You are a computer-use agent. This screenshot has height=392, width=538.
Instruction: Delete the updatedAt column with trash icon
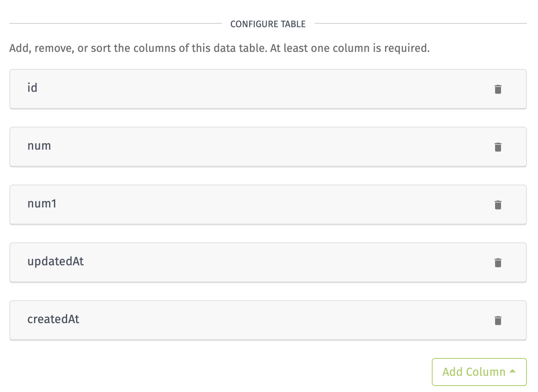pos(498,263)
